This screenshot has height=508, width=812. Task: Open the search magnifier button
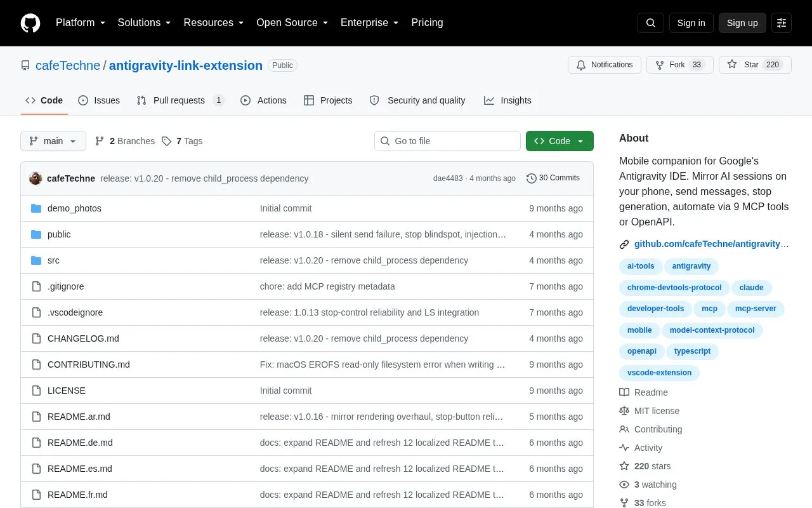pyautogui.click(x=651, y=23)
